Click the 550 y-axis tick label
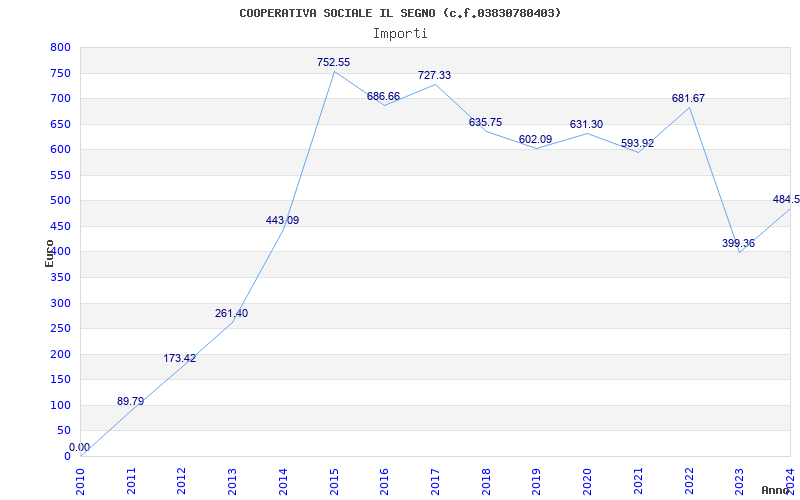800x500 pixels. [60, 176]
